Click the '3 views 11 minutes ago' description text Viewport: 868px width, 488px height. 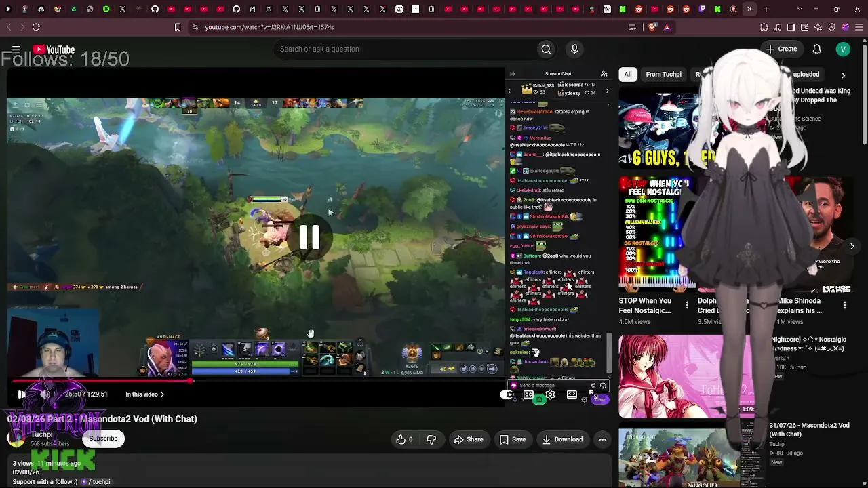pos(48,463)
